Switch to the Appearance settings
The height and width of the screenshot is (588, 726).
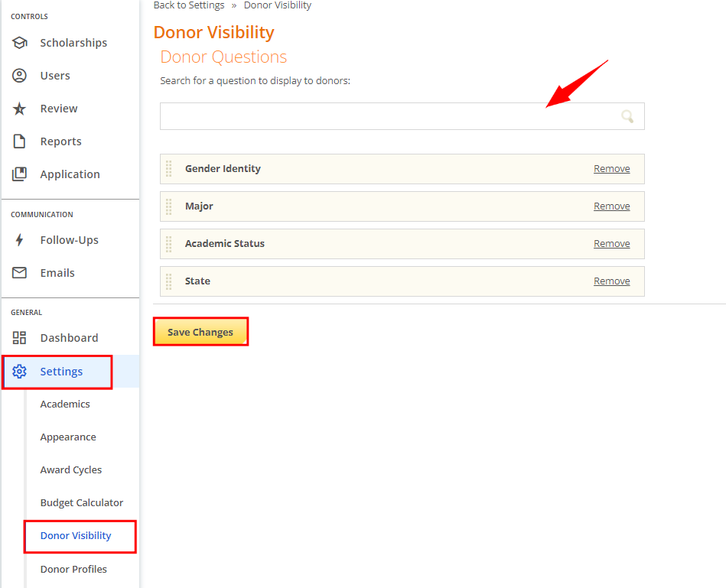pos(67,437)
